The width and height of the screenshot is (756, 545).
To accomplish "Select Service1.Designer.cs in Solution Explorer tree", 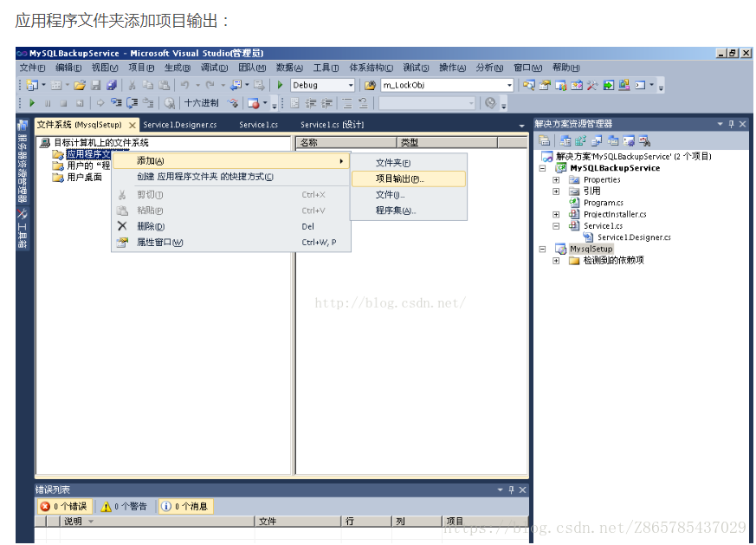I will click(634, 237).
